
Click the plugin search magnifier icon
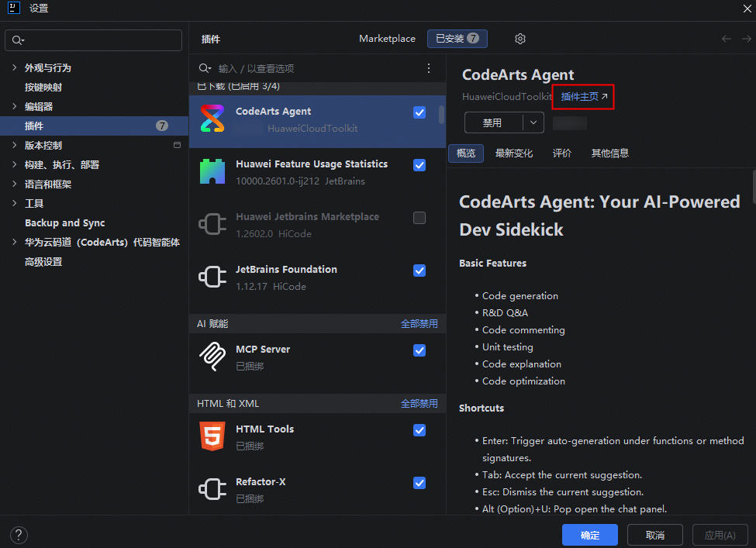205,68
